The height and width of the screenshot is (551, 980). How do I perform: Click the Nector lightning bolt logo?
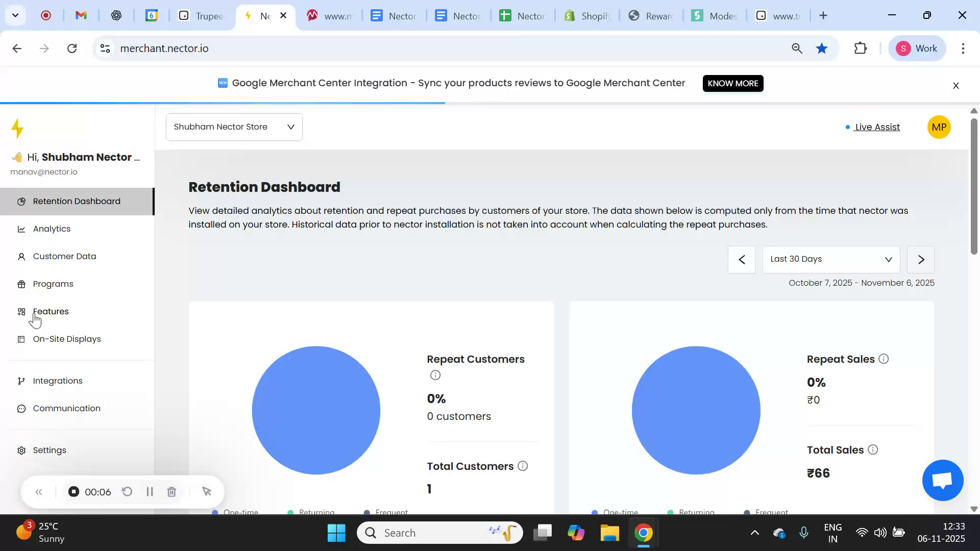pyautogui.click(x=17, y=128)
